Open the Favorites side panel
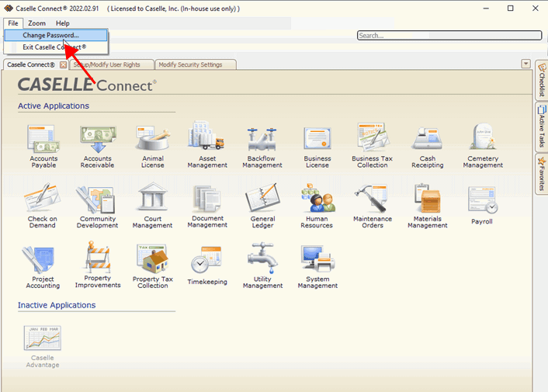Image resolution: width=548 pixels, height=392 pixels. (x=541, y=174)
